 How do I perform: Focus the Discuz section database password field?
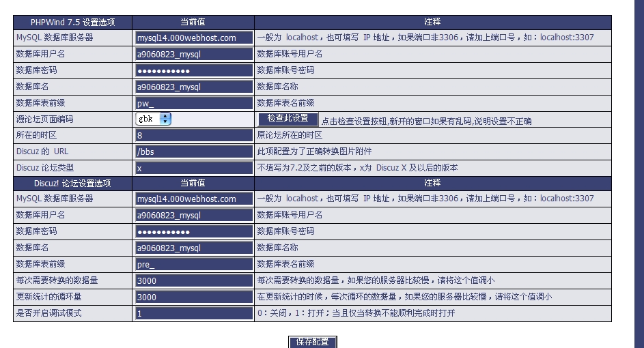pos(193,231)
